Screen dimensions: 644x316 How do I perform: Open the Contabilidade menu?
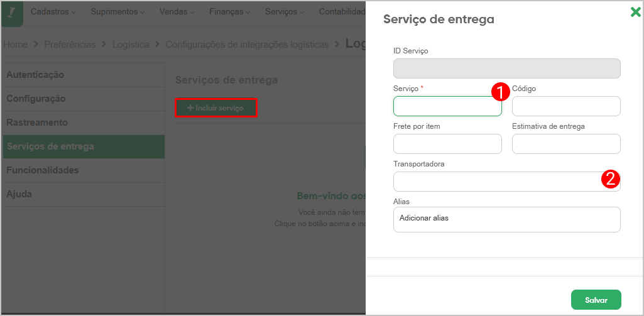click(342, 12)
